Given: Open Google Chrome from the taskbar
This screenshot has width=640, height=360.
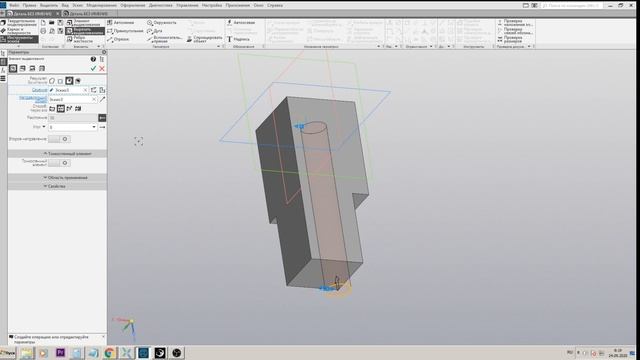Looking at the screenshot, I should click(x=109, y=353).
